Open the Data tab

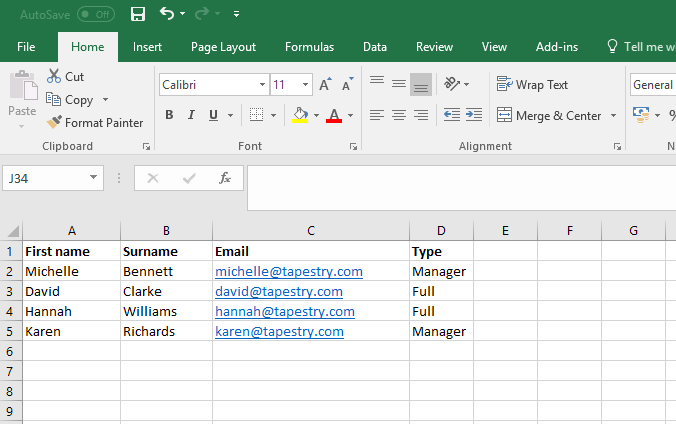pyautogui.click(x=375, y=47)
